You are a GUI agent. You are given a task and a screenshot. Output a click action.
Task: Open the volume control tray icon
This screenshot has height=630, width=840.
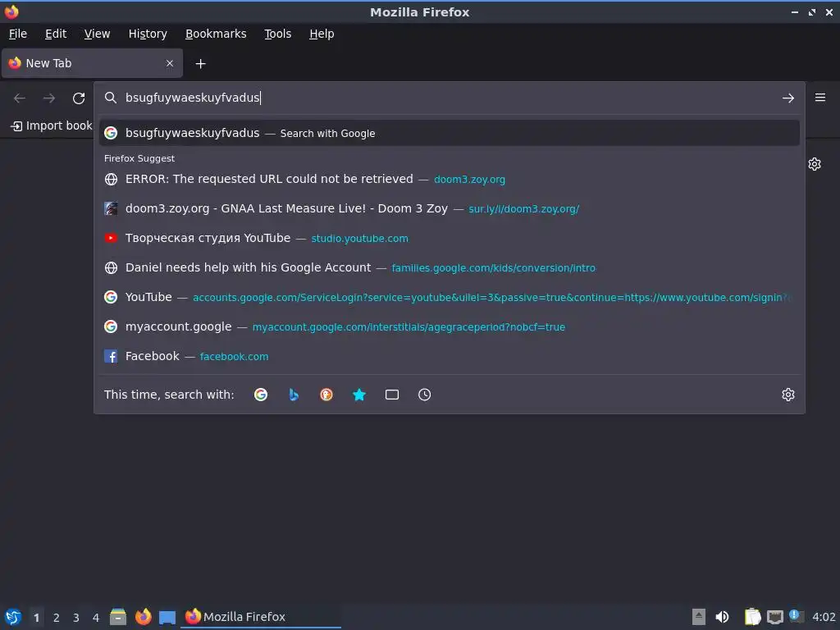click(x=722, y=617)
